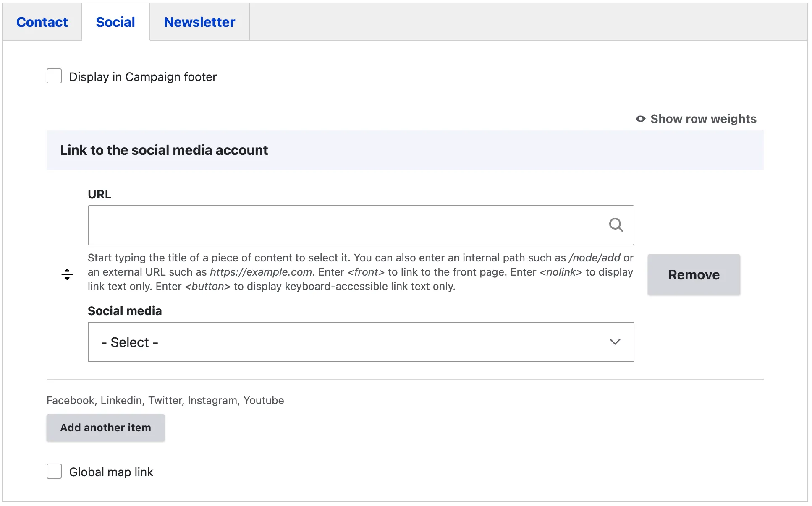Click the 'Display in Campaign footer' label text
The image size is (812, 506).
(143, 77)
